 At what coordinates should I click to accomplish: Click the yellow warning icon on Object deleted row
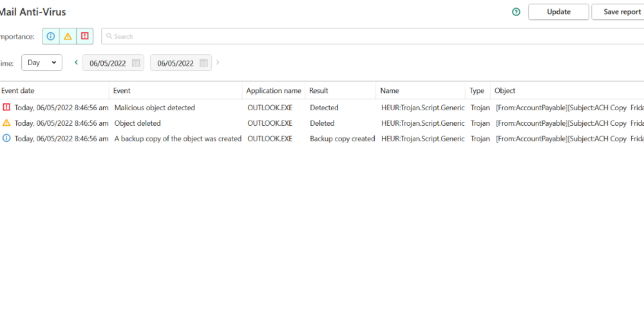point(6,123)
